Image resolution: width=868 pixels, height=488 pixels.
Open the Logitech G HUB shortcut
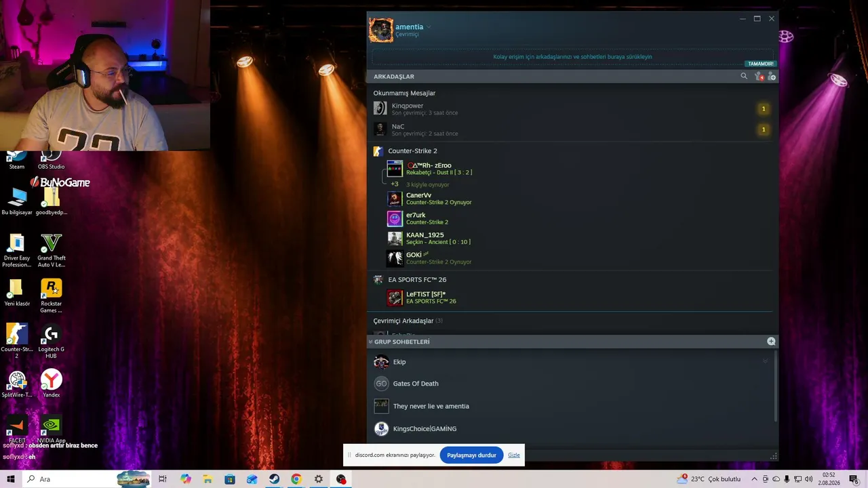(x=52, y=341)
